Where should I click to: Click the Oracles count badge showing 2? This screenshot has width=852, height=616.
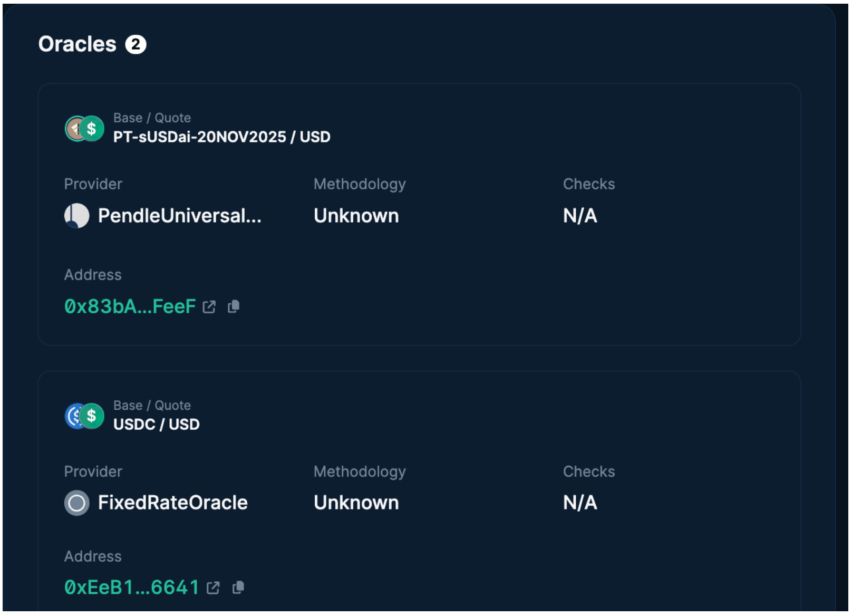135,45
